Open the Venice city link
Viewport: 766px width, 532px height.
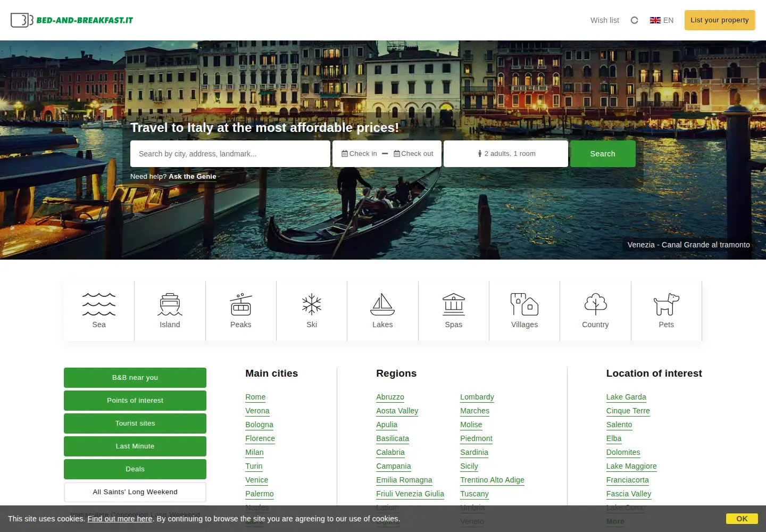pos(257,480)
